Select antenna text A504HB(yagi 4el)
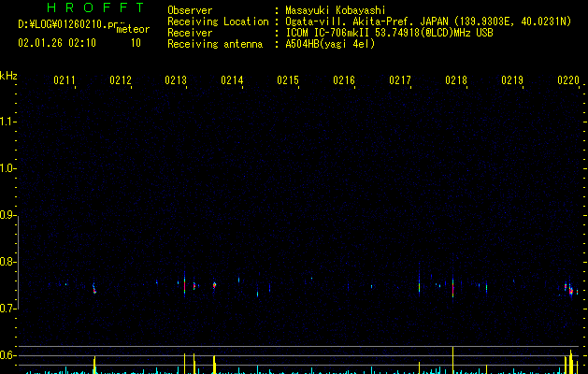 (330, 44)
